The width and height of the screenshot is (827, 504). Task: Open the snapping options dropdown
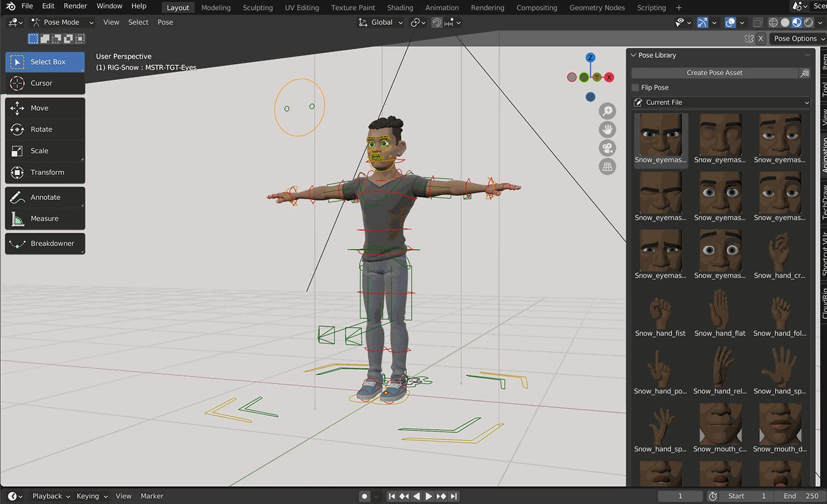click(x=453, y=23)
